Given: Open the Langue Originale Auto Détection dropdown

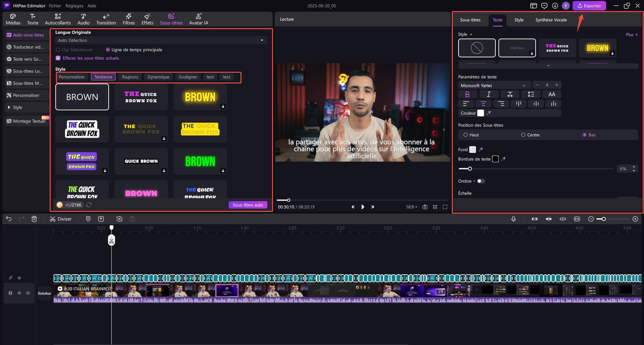Looking at the screenshot, I should coord(161,40).
